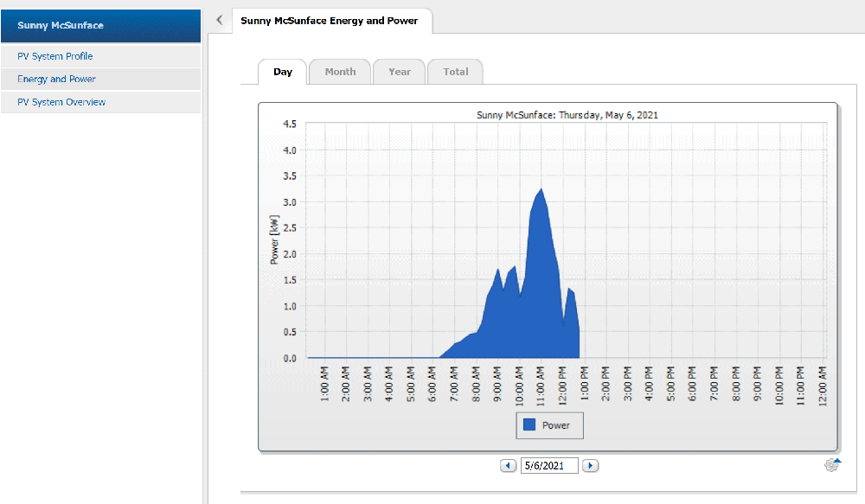
Task: Focus the 5/6/2021 date field
Action: 549,466
